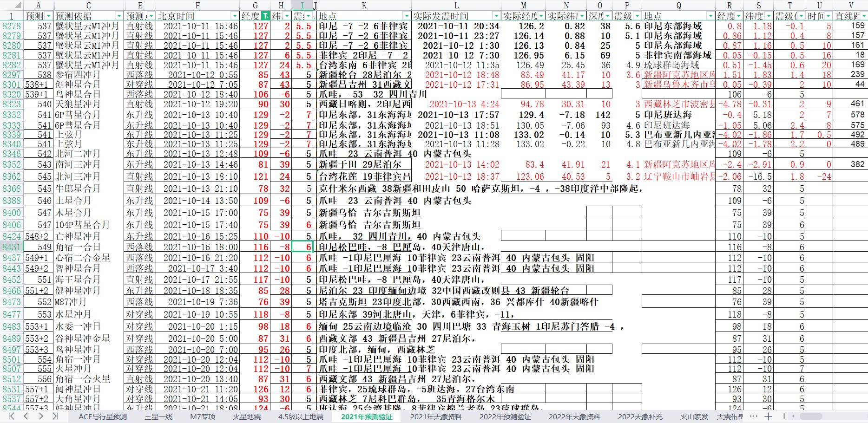Open the 2022天象补充 sheet tab
The height and width of the screenshot is (423, 868).
point(640,416)
